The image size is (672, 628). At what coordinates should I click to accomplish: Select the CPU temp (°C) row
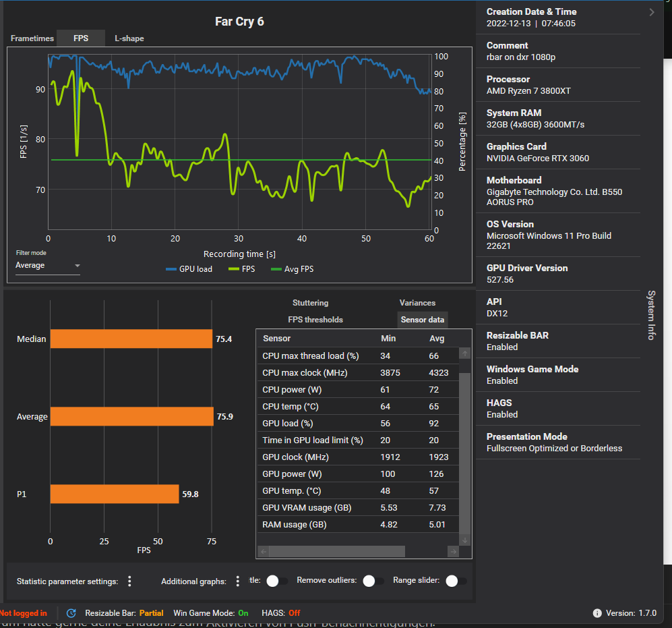tap(358, 406)
